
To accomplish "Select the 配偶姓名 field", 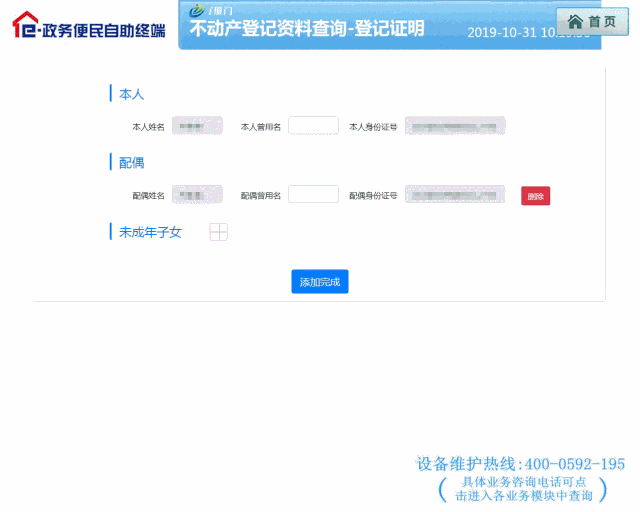I will click(x=197, y=195).
